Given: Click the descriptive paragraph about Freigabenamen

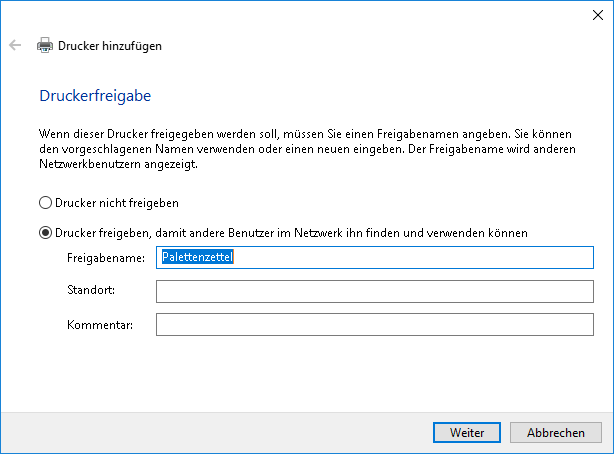Looking at the screenshot, I should tap(300, 148).
